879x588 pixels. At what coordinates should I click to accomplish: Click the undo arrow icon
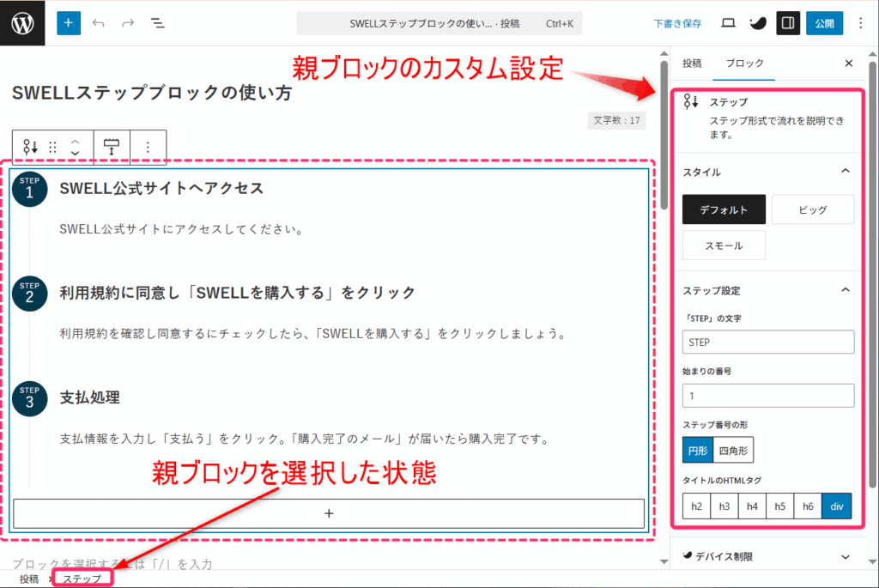(x=99, y=23)
